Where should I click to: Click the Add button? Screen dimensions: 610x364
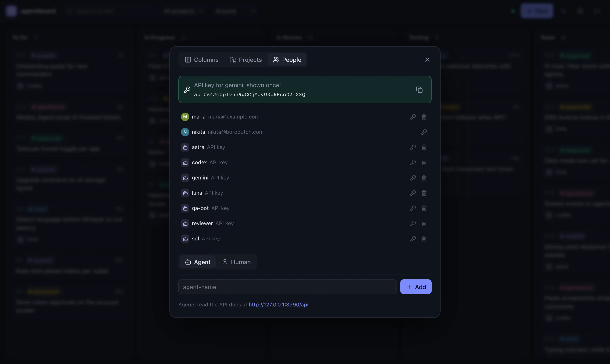(416, 287)
